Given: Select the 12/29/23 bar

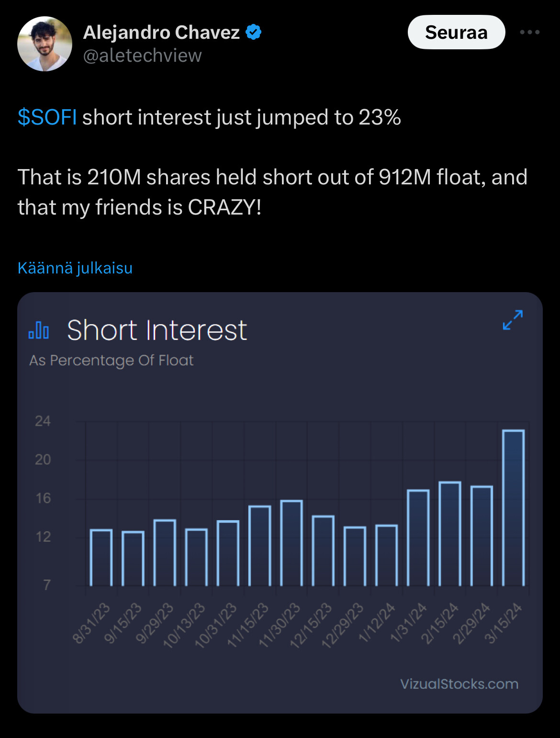Looking at the screenshot, I should click(x=355, y=556).
